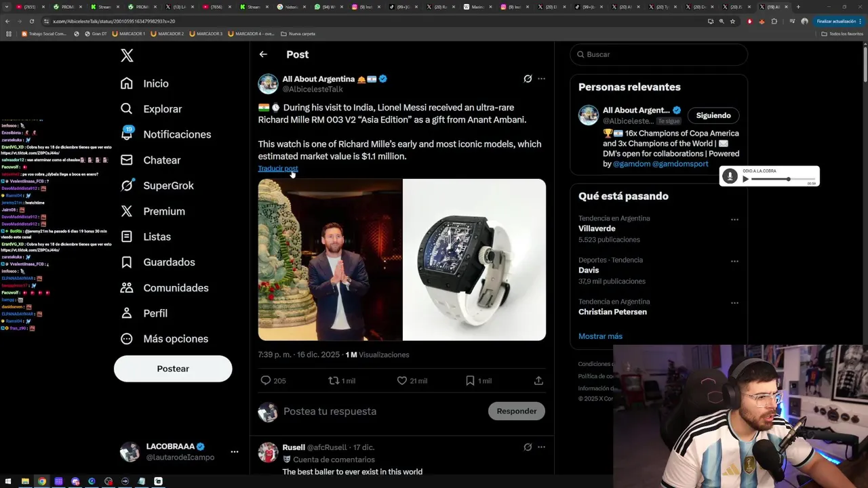Open the Messi photo in the post

330,260
